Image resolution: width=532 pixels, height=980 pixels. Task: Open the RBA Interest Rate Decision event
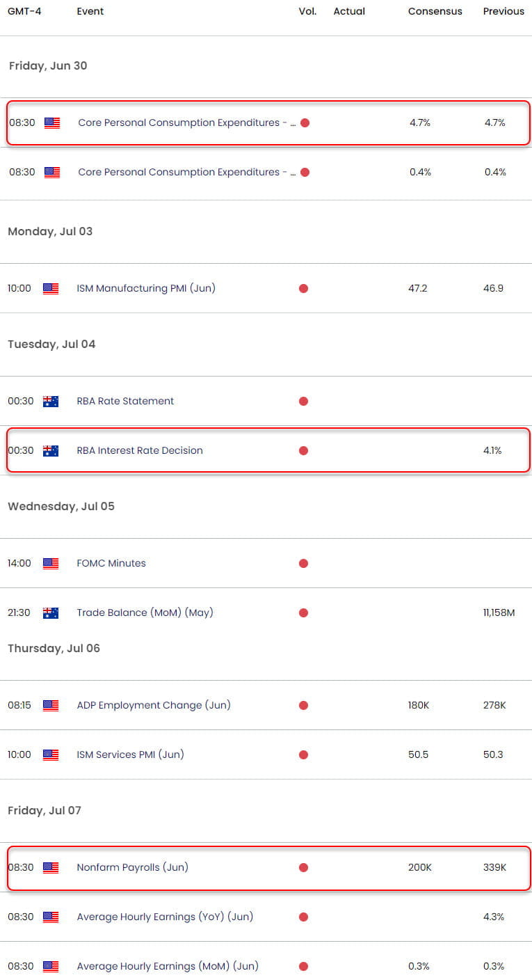pyautogui.click(x=140, y=450)
